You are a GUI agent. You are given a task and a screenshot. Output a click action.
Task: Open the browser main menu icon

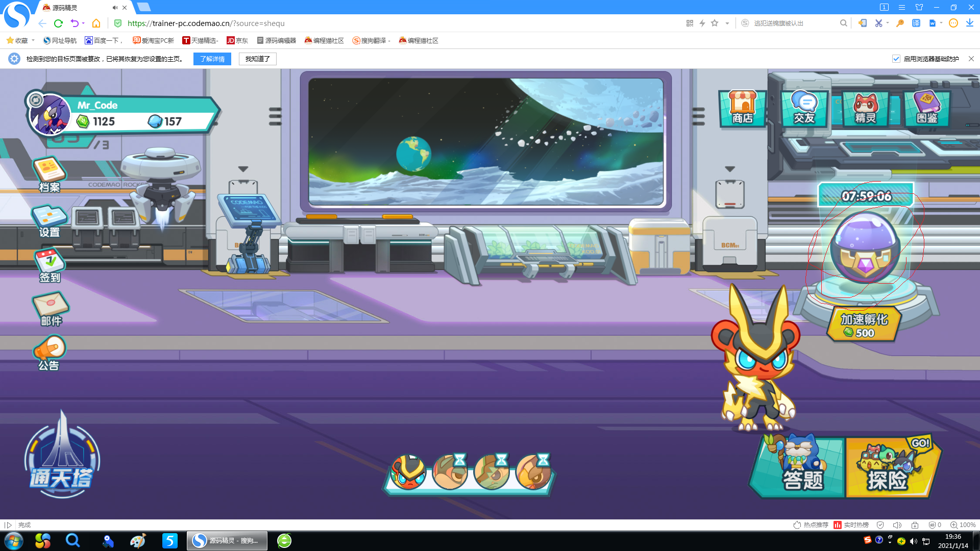point(902,8)
